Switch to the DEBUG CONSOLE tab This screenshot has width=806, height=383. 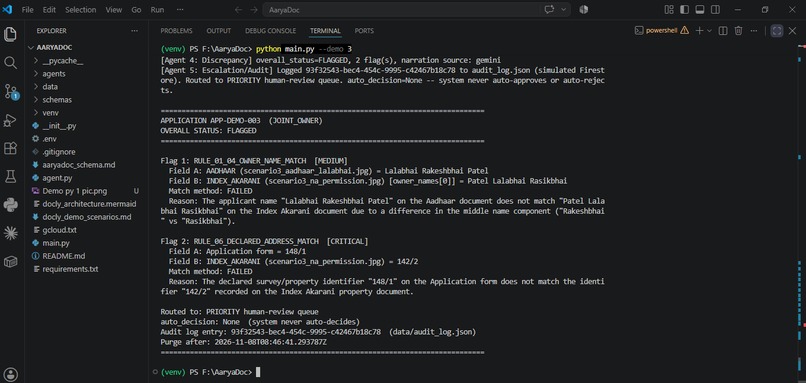pos(270,31)
